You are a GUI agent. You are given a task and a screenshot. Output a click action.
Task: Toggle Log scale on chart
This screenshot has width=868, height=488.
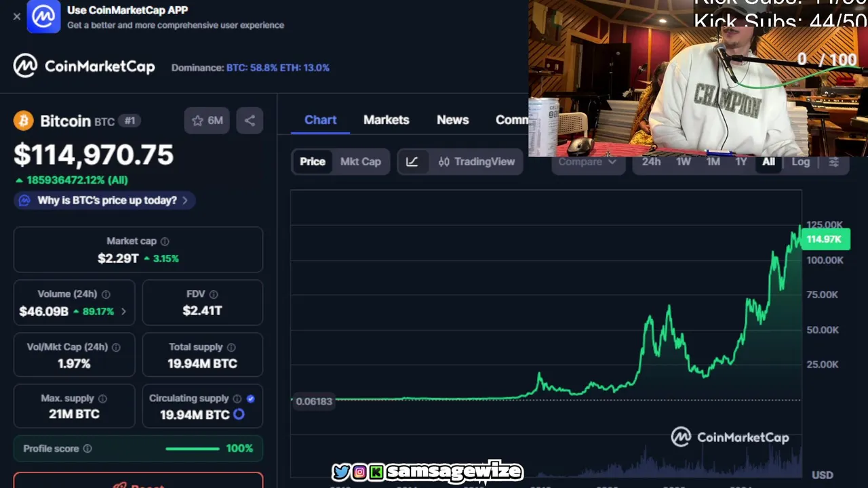point(801,162)
